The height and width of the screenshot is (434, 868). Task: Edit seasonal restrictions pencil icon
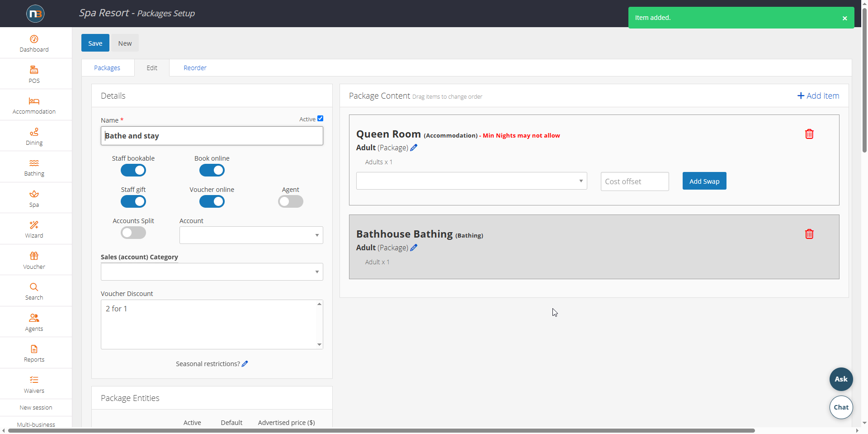coord(245,364)
